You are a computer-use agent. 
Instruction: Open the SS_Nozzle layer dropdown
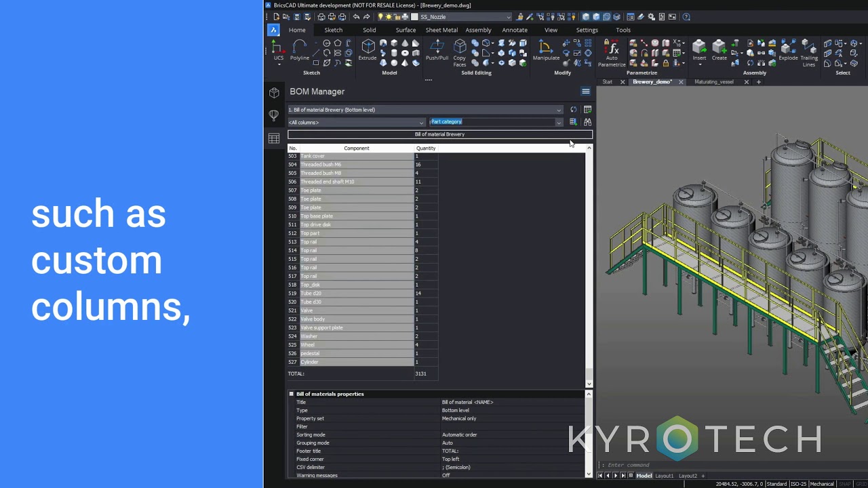(509, 17)
